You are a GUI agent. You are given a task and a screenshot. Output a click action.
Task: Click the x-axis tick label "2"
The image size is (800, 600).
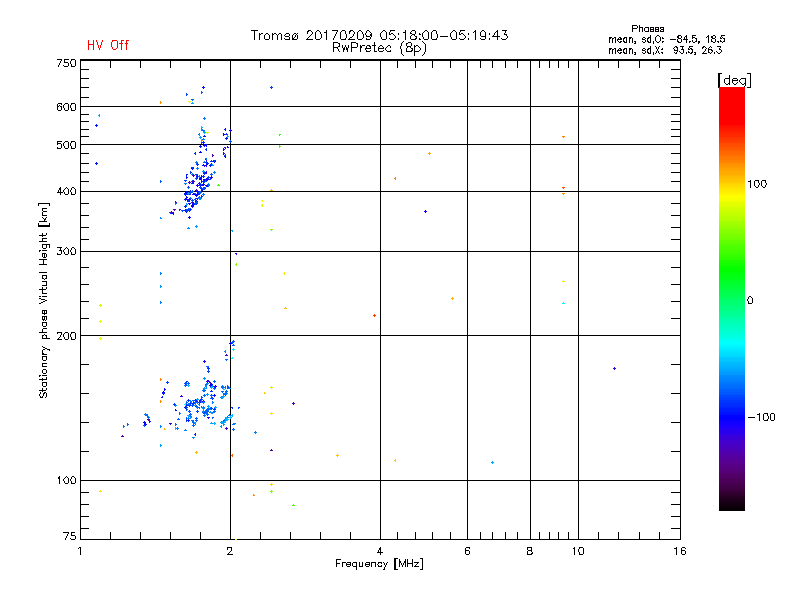click(230, 551)
